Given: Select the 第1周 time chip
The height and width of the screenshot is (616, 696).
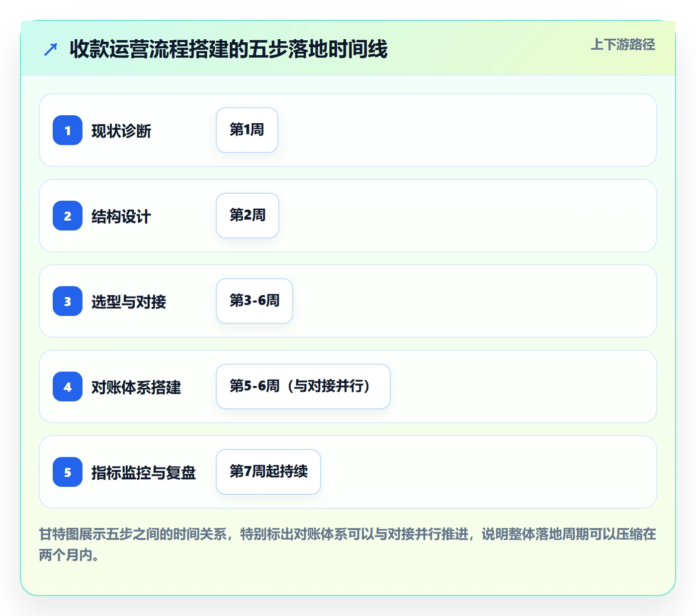Looking at the screenshot, I should (247, 130).
